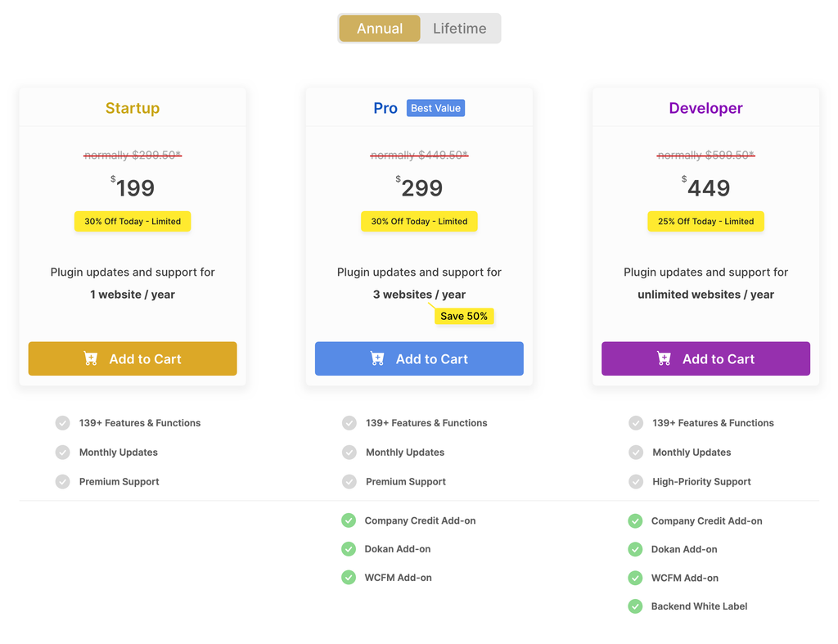The width and height of the screenshot is (838, 644).
Task: Click Backend White Label green check
Action: click(635, 606)
